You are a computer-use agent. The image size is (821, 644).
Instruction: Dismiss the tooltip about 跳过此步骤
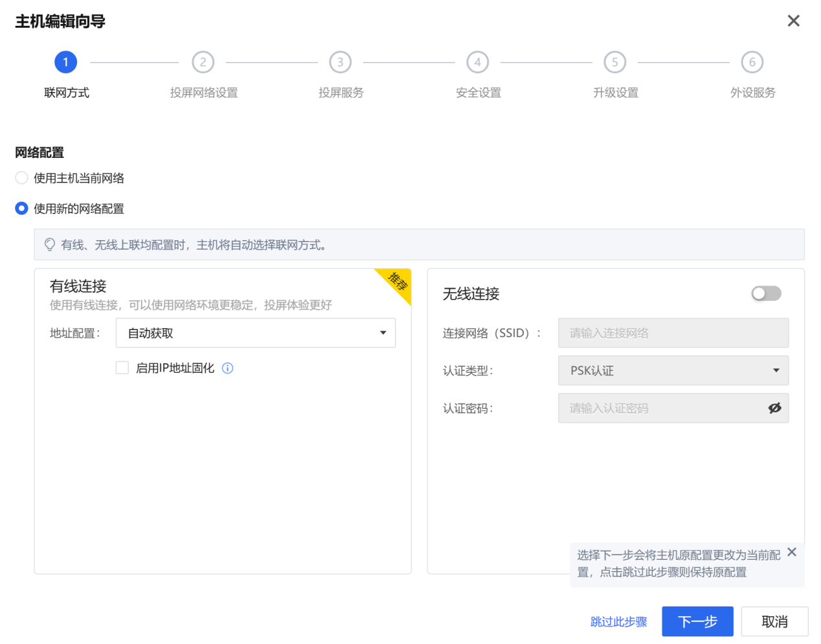(x=792, y=552)
